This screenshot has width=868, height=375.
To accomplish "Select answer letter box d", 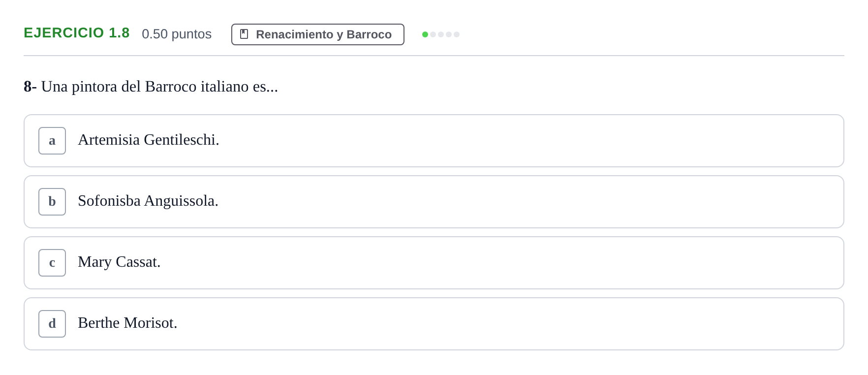I will point(52,324).
